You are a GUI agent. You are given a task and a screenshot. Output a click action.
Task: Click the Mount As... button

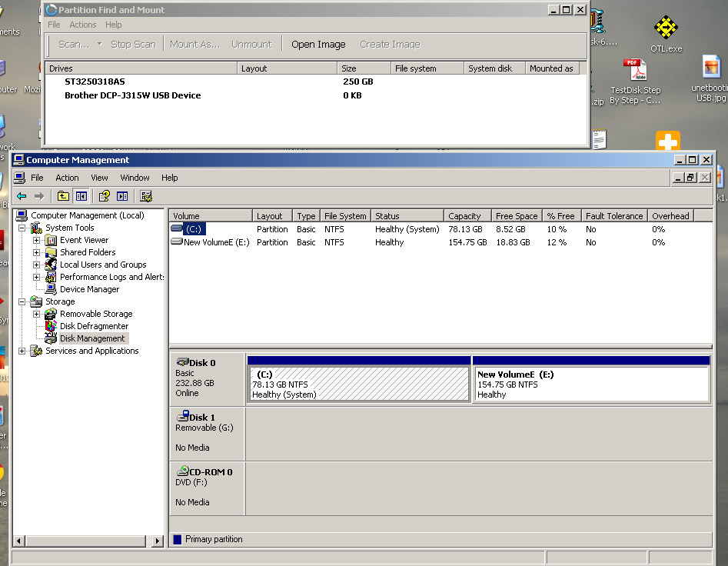(x=195, y=44)
